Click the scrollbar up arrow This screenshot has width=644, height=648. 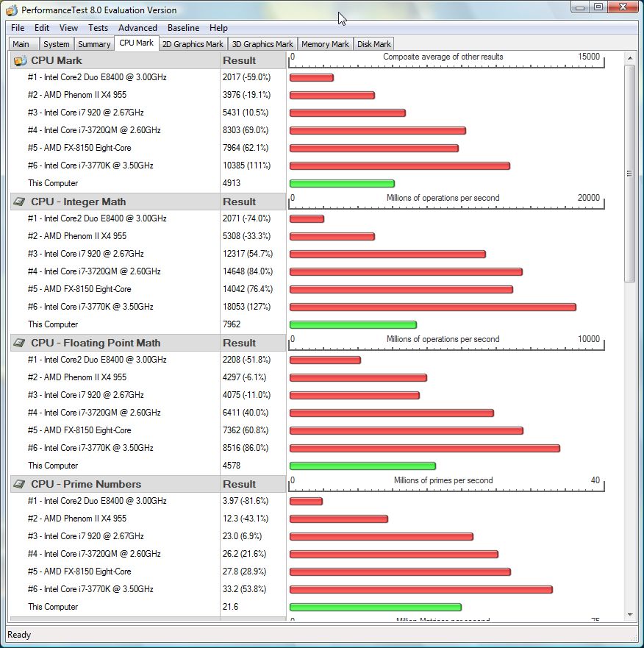[629, 58]
